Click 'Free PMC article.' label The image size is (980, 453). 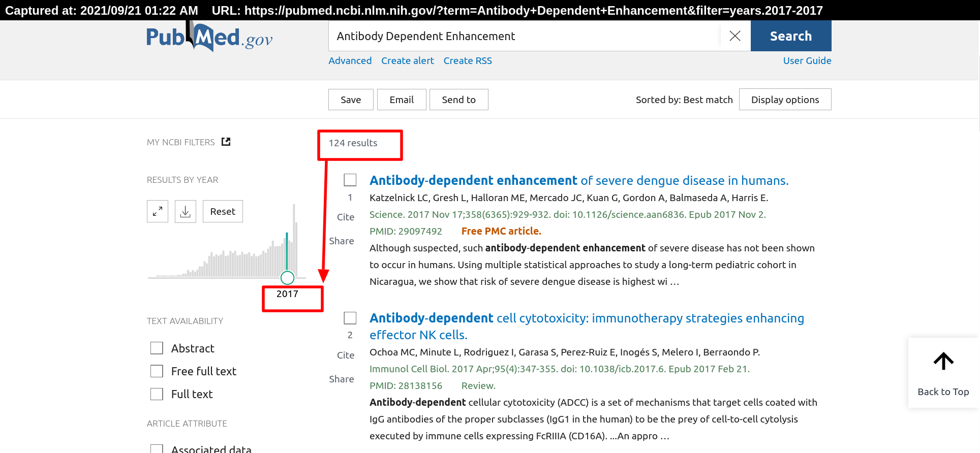[x=501, y=231]
